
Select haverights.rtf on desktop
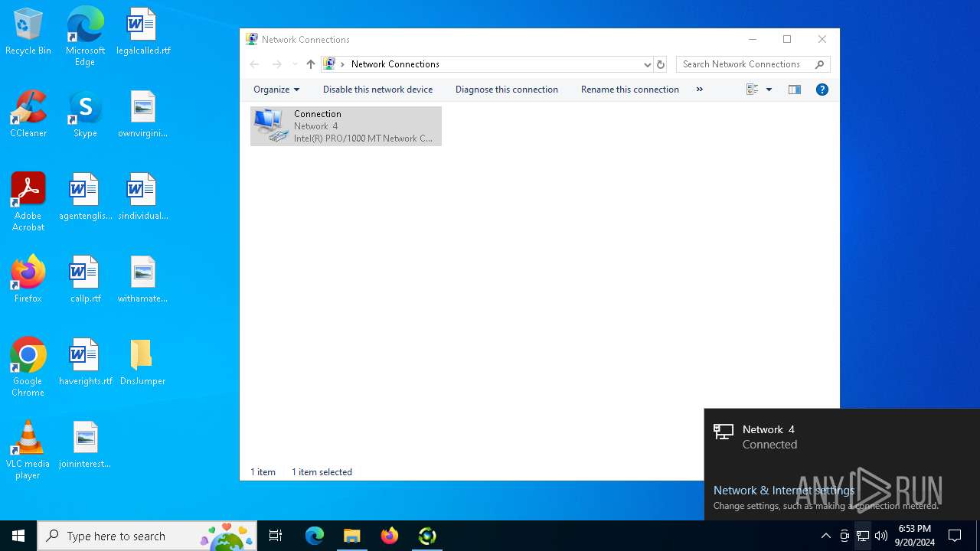tap(85, 362)
